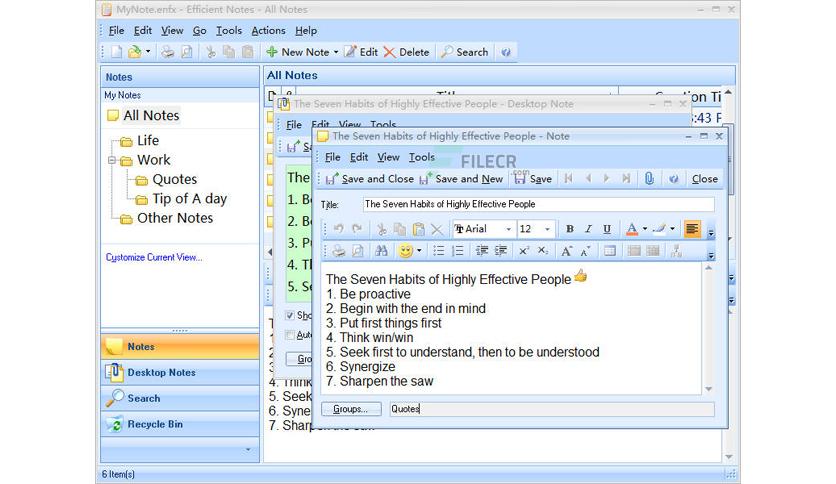Click the find binoculars icon
Image resolution: width=836 pixels, height=484 pixels.
381,251
